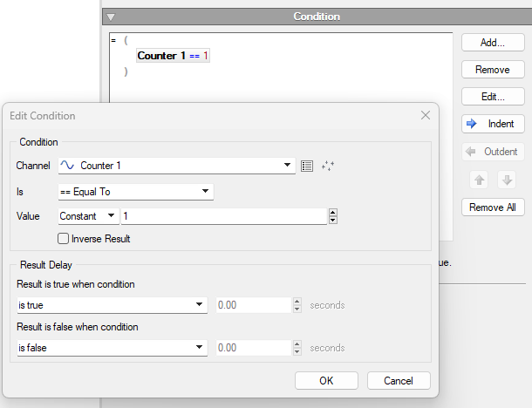This screenshot has height=408, width=532.
Task: Close the Edit Condition dialog
Action: (426, 115)
